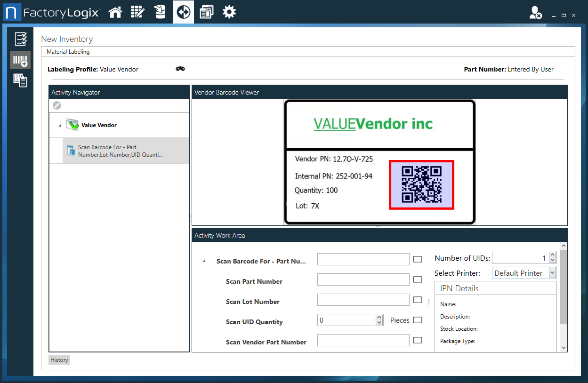Open the materials database icon
This screenshot has width=588, height=383.
click(160, 12)
